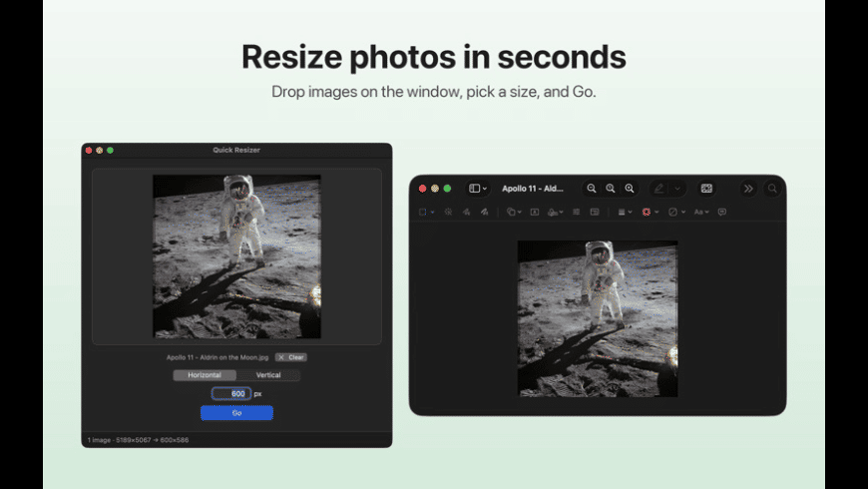Open the rectangular selection tool menu

[x=426, y=212]
